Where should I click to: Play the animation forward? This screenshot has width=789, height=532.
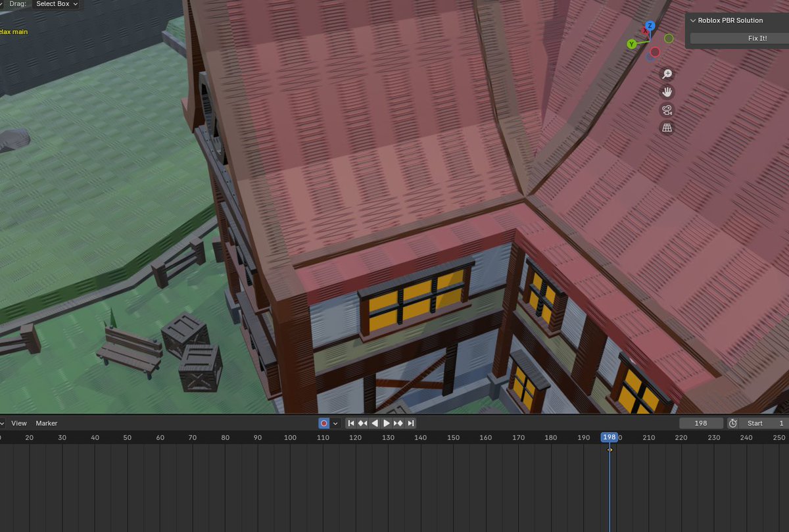point(387,423)
